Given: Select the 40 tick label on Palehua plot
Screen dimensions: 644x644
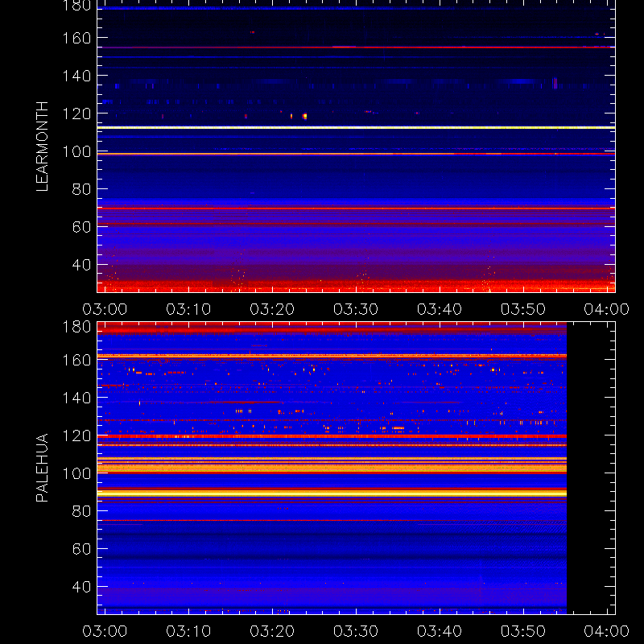Looking at the screenshot, I should click(x=81, y=587).
